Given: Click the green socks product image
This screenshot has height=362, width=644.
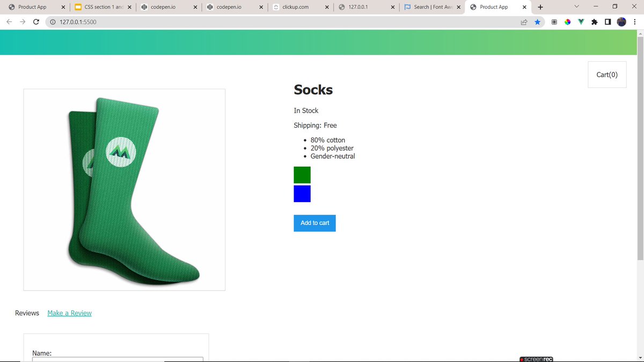Looking at the screenshot, I should pyautogui.click(x=125, y=190).
